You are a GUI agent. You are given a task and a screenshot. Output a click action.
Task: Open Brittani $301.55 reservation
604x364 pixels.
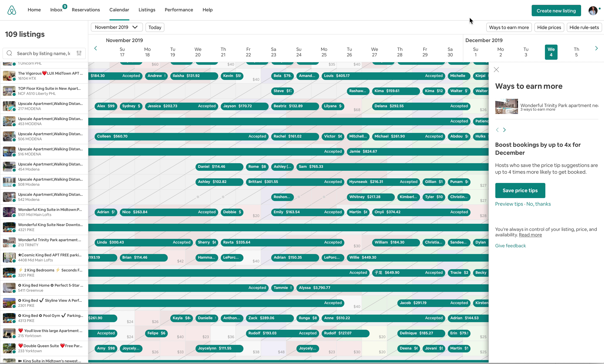click(x=295, y=182)
